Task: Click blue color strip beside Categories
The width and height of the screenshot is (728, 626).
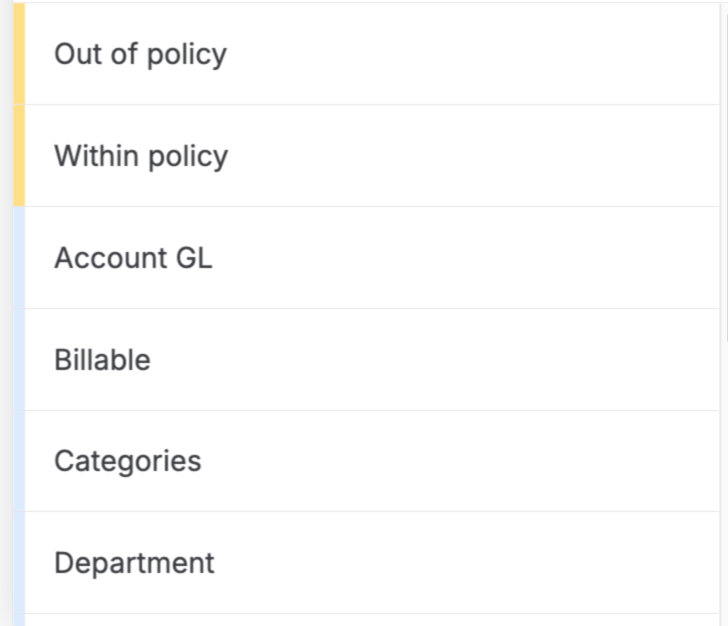Action: coord(19,461)
